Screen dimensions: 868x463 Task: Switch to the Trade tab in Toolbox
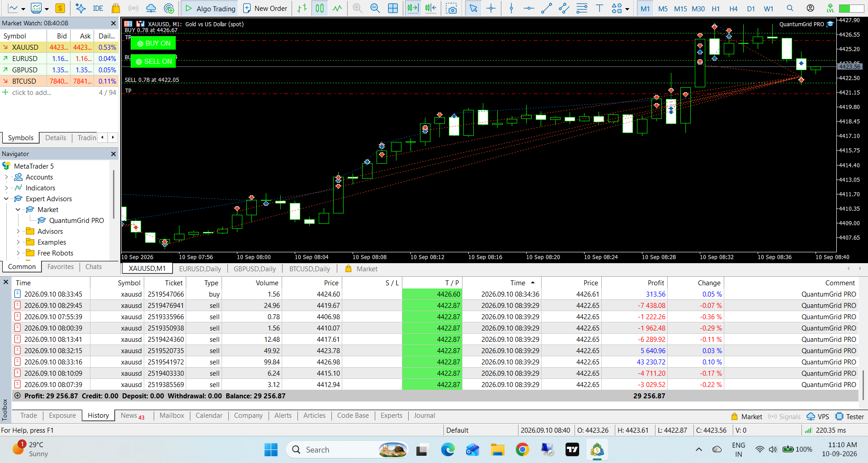(28, 416)
